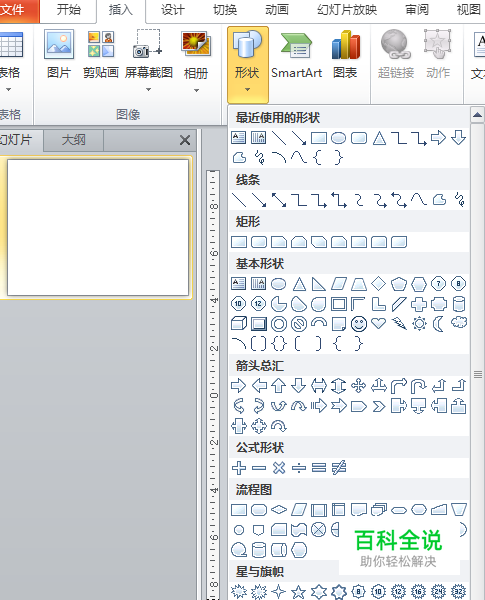Collapse the 形状 shapes dropdown
This screenshot has height=600, width=485.
(248, 65)
